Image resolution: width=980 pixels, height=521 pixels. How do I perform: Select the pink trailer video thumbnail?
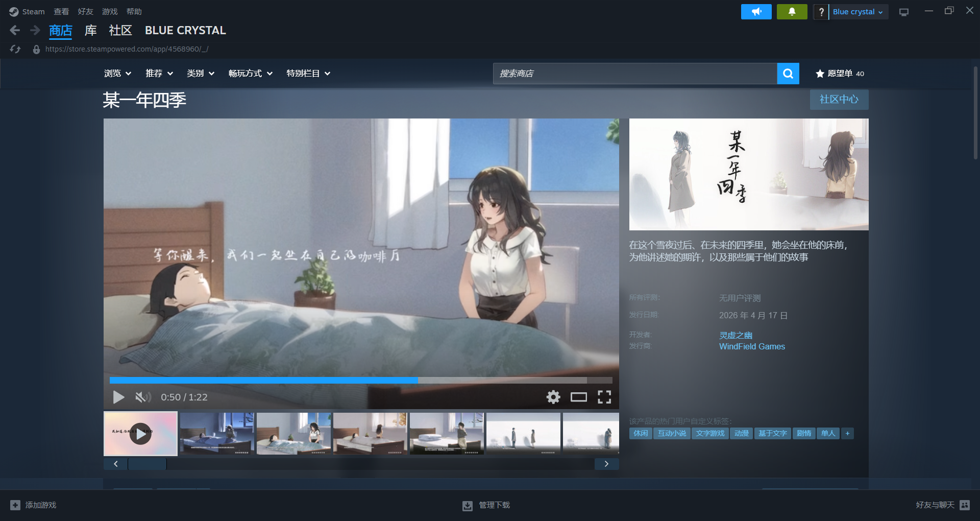pos(140,434)
